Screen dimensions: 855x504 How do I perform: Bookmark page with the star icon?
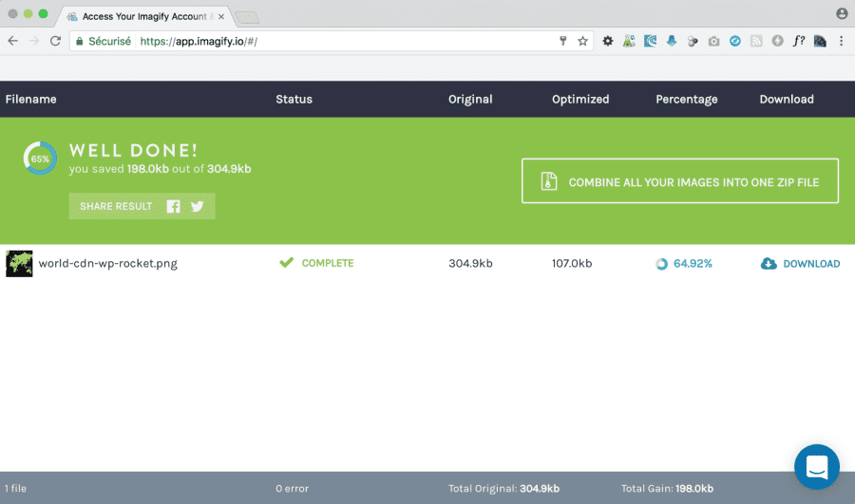pos(582,42)
